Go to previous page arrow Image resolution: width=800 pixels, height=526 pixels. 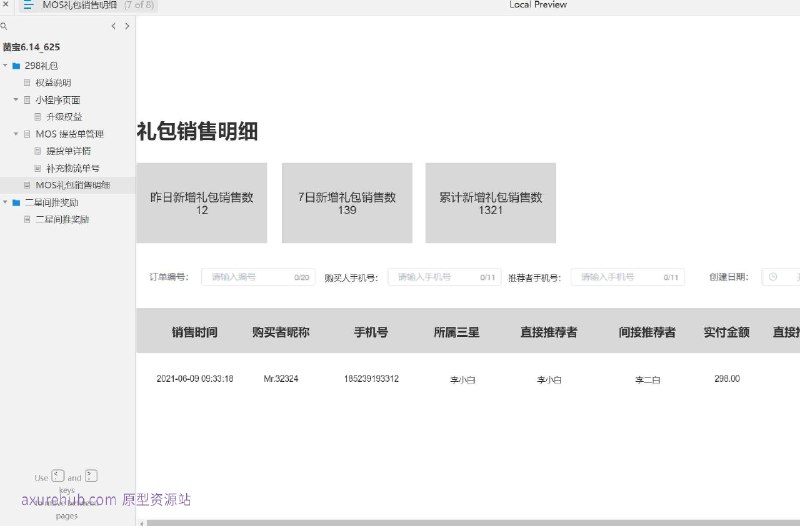(x=113, y=26)
